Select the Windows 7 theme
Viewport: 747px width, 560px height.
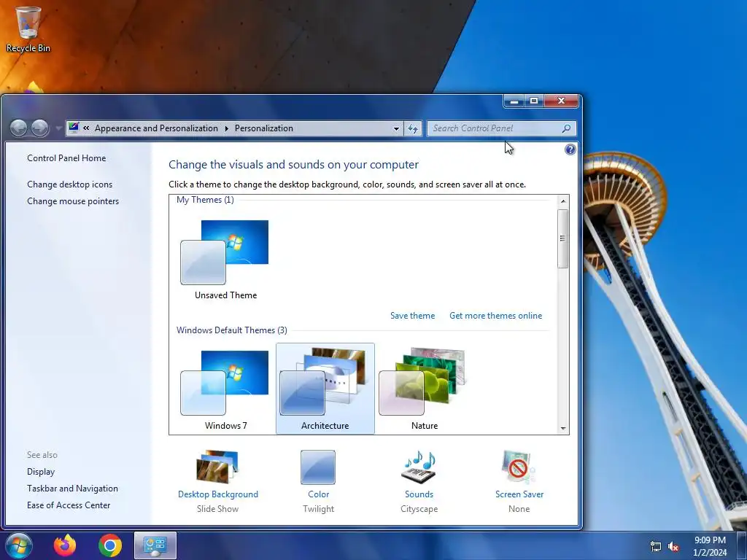pyautogui.click(x=225, y=389)
